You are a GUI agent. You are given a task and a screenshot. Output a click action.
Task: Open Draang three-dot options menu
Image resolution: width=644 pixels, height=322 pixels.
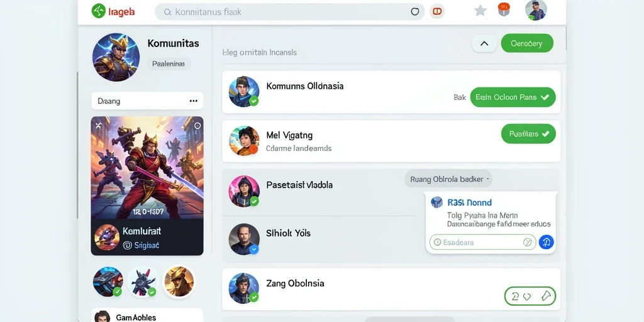[x=194, y=101]
